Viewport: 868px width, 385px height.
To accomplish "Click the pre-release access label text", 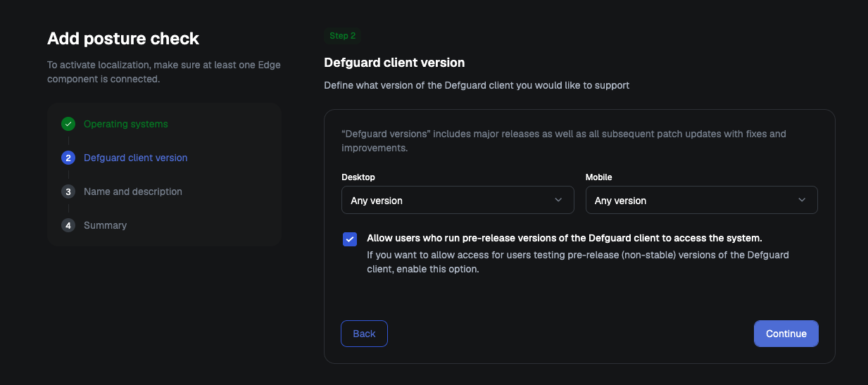I will (565, 238).
